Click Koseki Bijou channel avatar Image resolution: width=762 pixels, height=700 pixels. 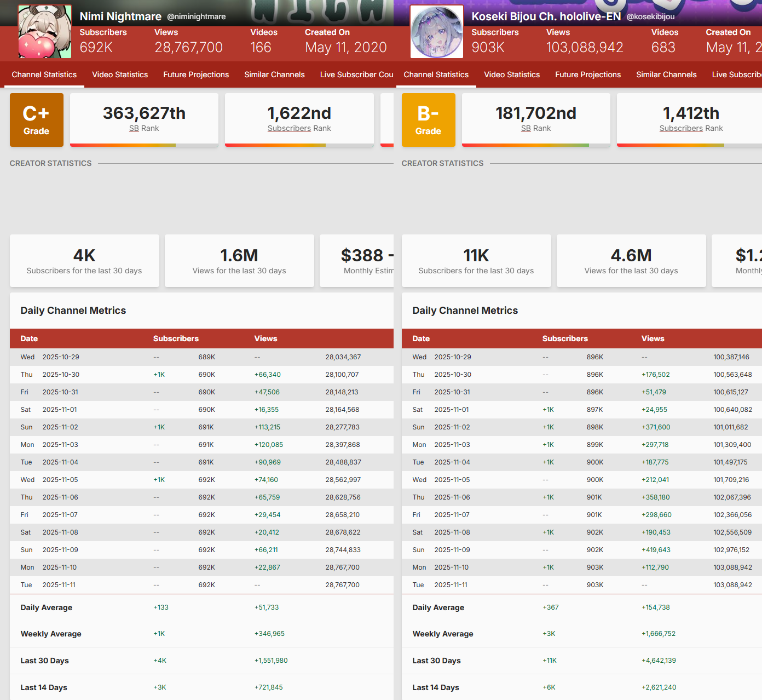click(437, 32)
